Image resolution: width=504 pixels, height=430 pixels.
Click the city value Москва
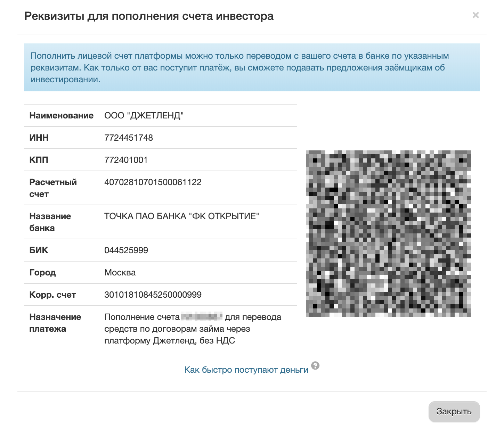point(120,272)
